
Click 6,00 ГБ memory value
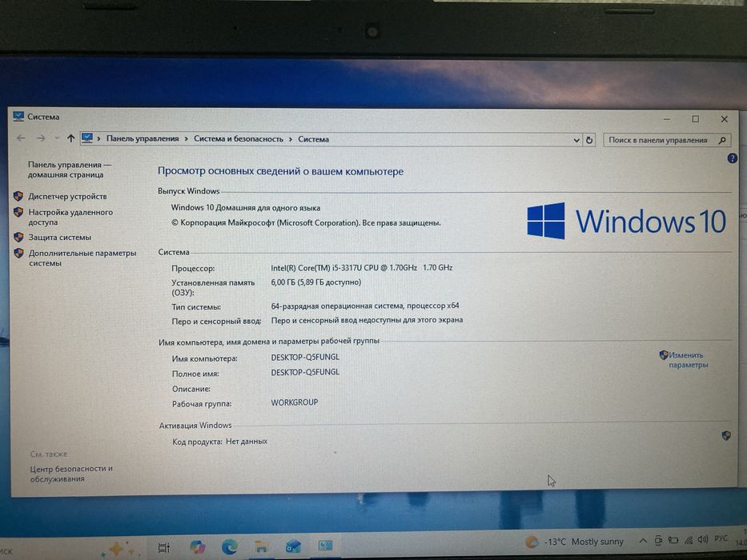coord(316,282)
